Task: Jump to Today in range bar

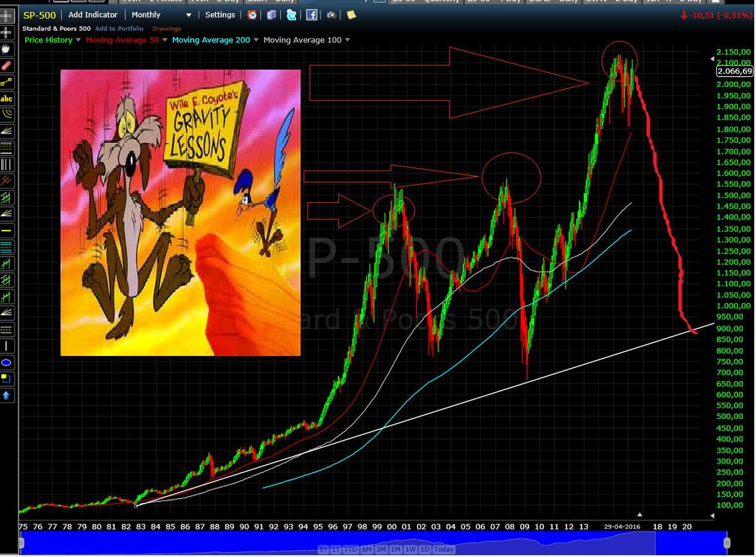Action: pos(444,549)
